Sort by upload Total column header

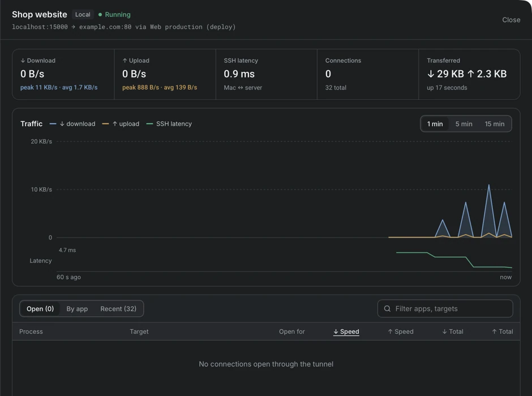(x=503, y=332)
